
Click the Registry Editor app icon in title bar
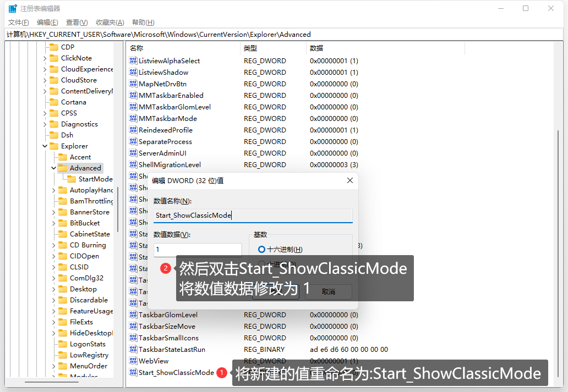pyautogui.click(x=12, y=8)
